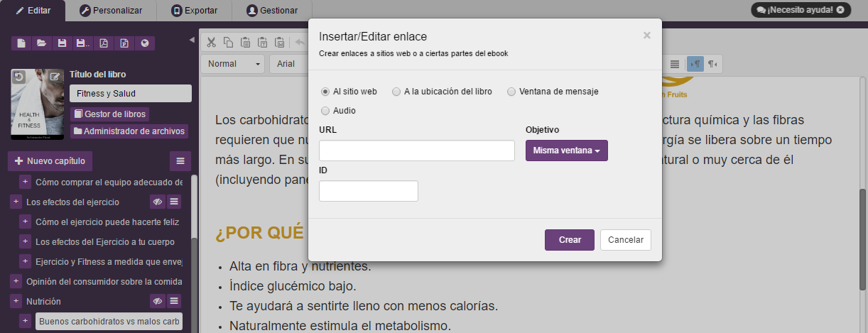Click the justify alignment icon
868x333 pixels.
pyautogui.click(x=674, y=64)
